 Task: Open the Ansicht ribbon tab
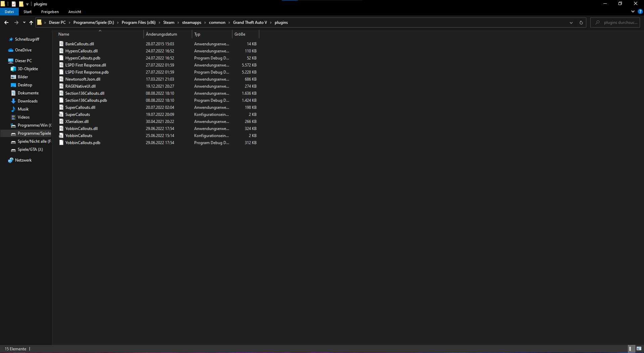tap(74, 12)
